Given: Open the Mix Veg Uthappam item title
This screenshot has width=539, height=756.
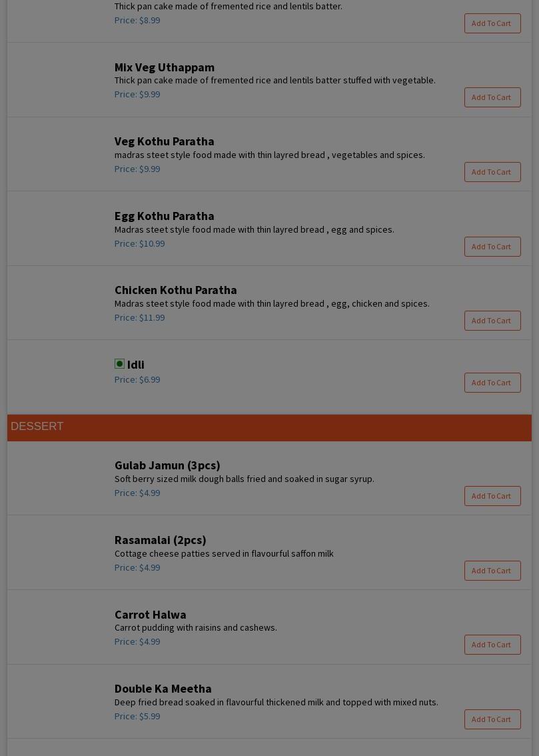Looking at the screenshot, I should click(164, 67).
